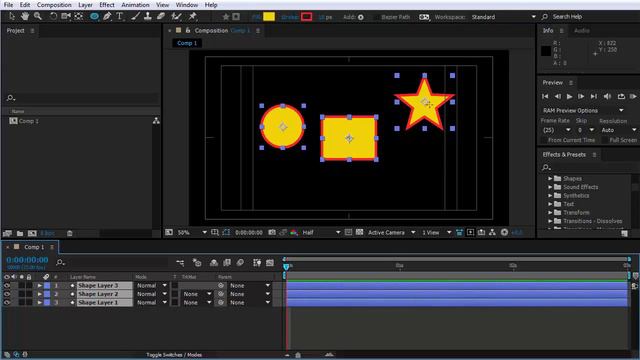Hide Shape Layer 2 via eye icon

coord(7,294)
